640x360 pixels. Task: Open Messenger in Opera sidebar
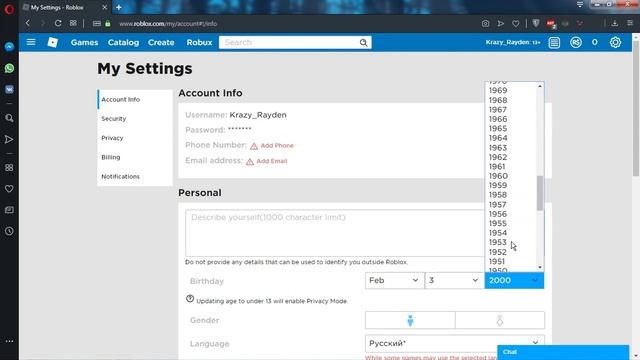point(9,47)
